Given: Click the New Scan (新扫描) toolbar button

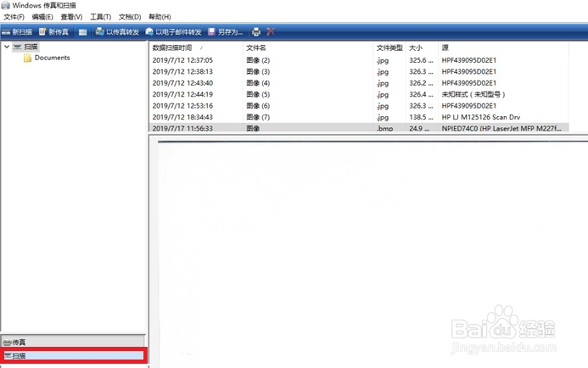Looking at the screenshot, I should point(17,32).
